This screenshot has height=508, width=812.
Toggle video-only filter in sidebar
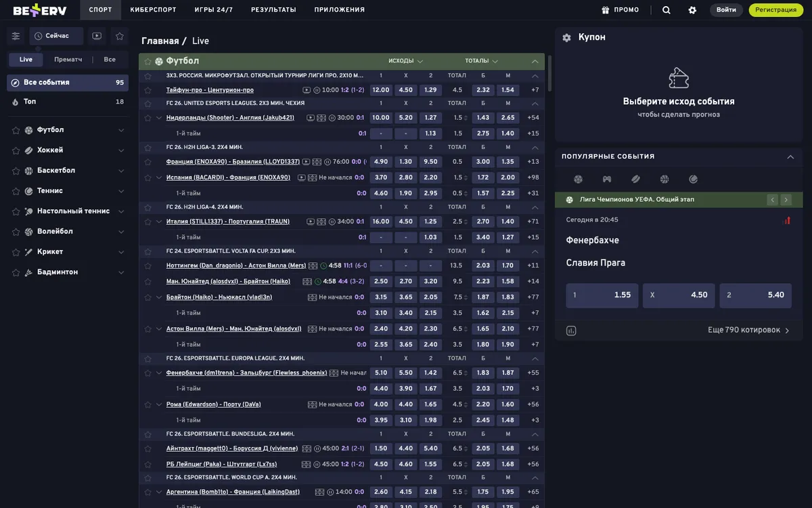tap(97, 36)
